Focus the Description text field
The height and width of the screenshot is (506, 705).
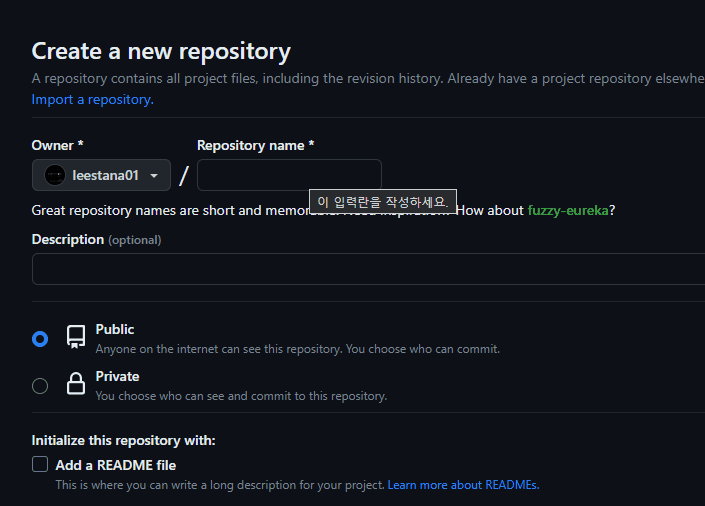(368, 269)
